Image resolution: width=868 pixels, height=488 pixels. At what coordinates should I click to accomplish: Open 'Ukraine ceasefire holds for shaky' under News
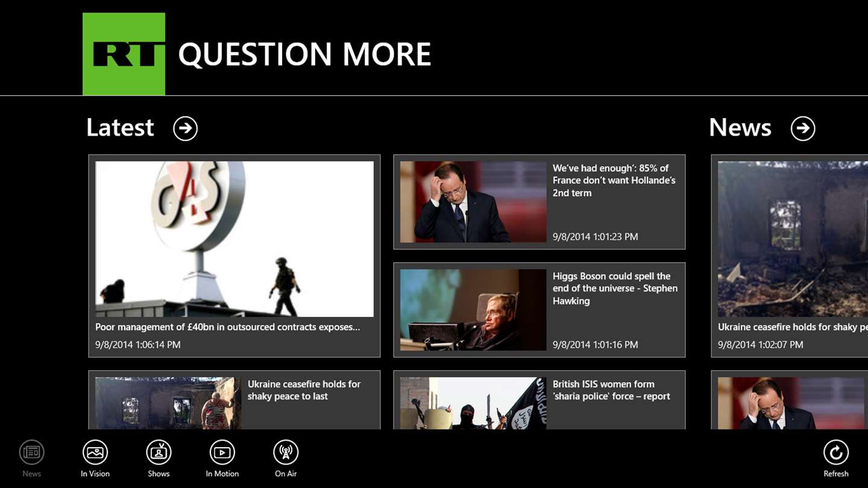click(x=793, y=327)
